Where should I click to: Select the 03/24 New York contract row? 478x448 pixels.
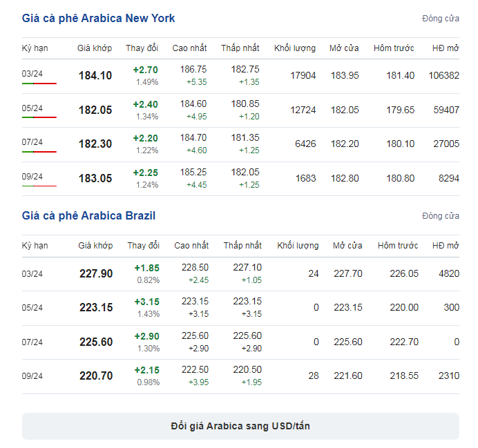tap(240, 76)
